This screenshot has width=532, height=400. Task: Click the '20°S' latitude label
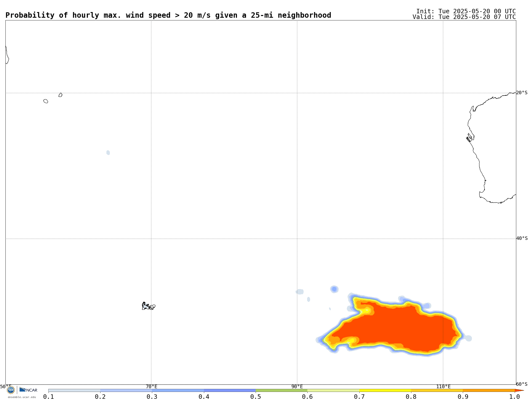click(x=522, y=93)
